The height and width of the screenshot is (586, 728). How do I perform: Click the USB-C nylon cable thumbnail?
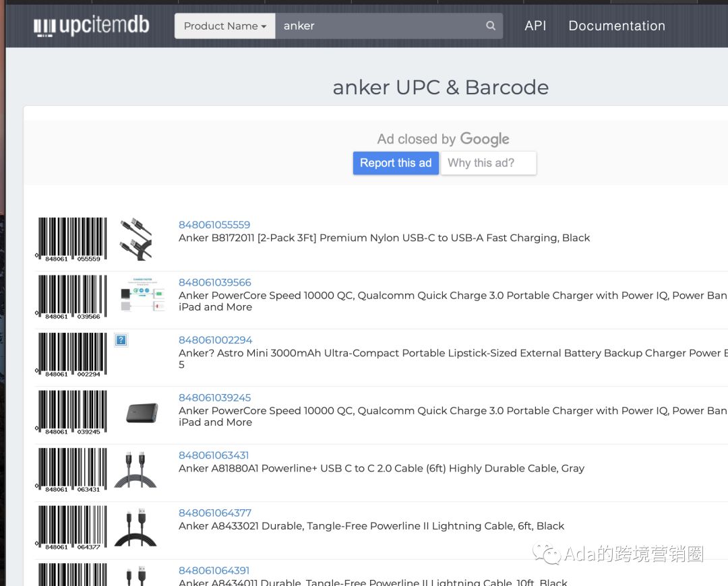135,239
